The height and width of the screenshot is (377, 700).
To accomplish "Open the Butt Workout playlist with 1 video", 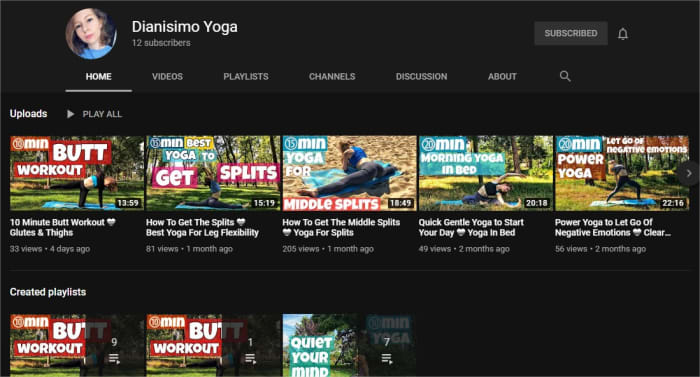I will click(x=213, y=345).
